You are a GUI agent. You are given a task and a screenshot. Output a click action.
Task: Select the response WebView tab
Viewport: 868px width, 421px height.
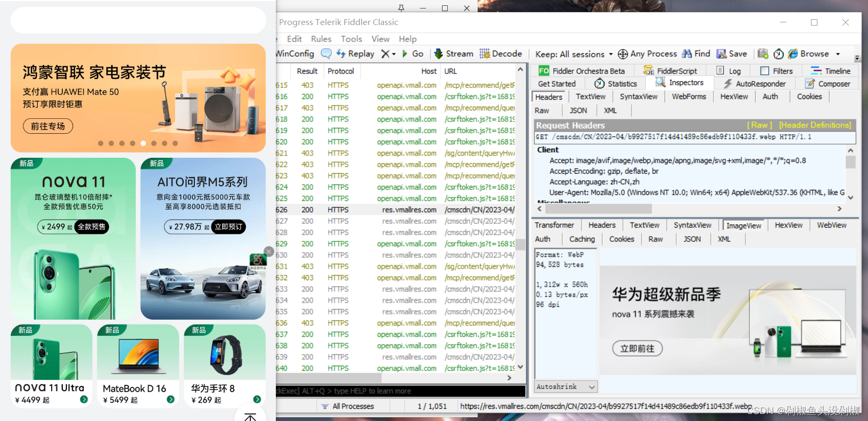tap(832, 225)
